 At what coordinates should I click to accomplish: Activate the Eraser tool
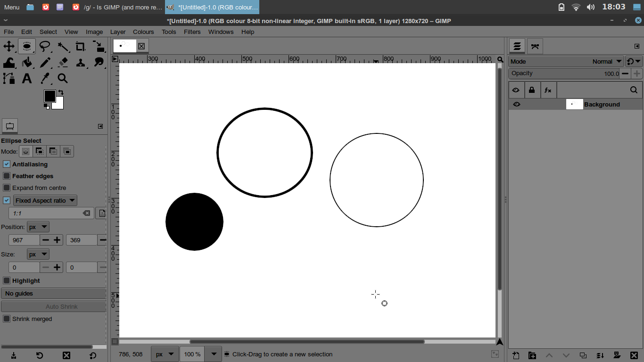point(63,62)
